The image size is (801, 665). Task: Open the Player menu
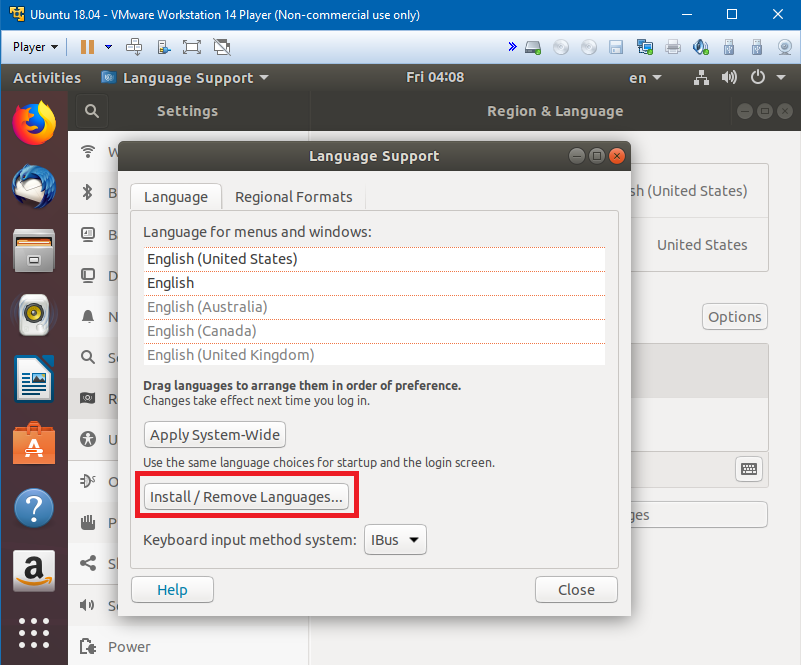pos(35,47)
